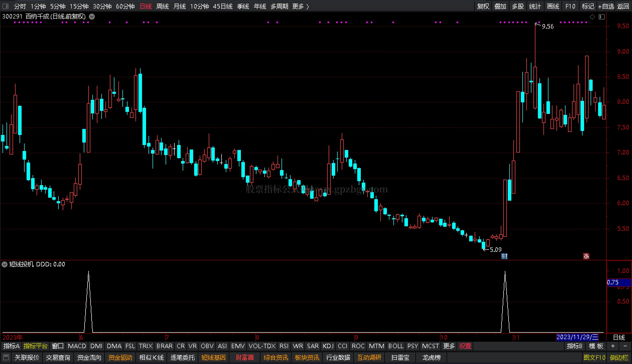The width and height of the screenshot is (632, 364).
Task: Click the 财 marker below the chart
Action: [504, 256]
